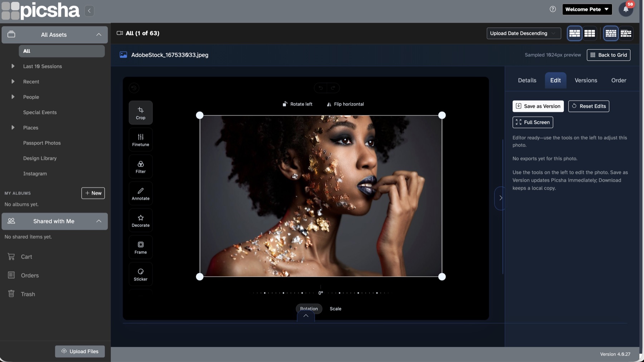Open the Finetune tool

click(x=141, y=140)
